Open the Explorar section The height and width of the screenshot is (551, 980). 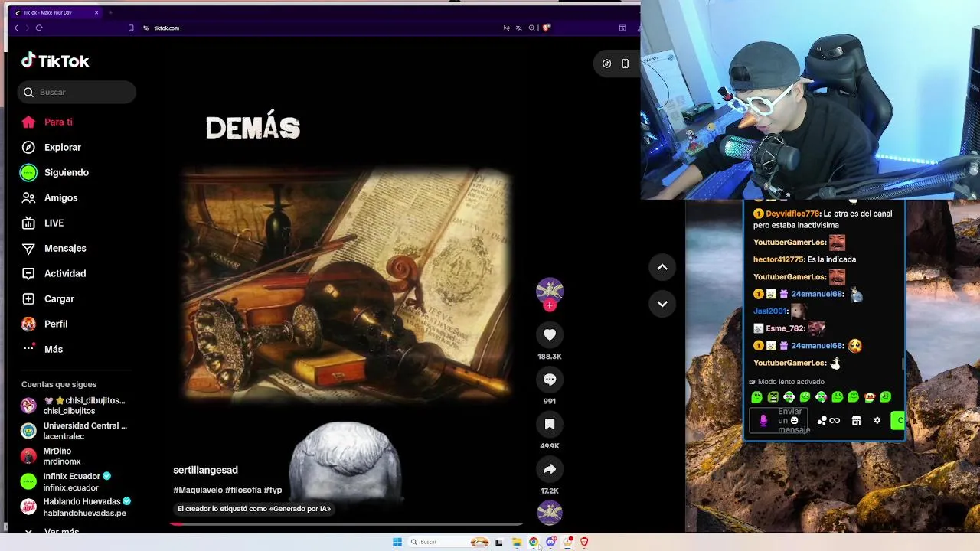[51, 147]
